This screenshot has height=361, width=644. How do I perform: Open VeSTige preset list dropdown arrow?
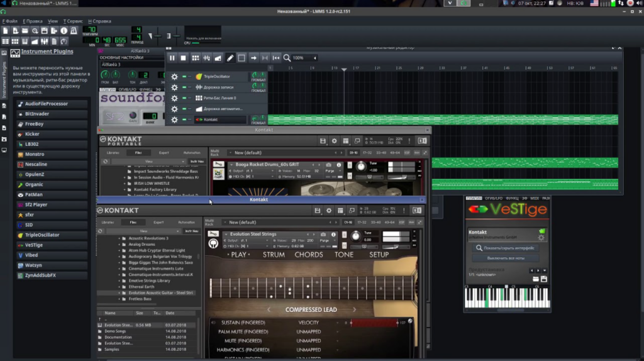pyautogui.click(x=545, y=270)
